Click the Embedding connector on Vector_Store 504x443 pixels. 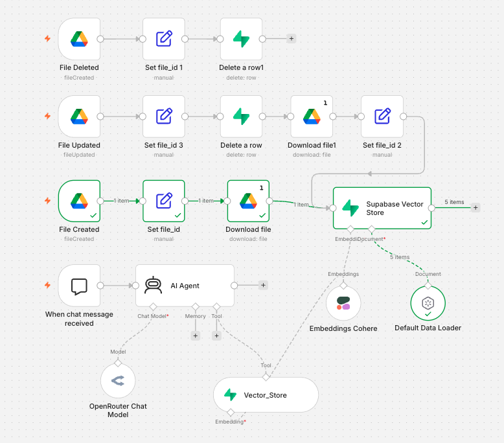[231, 412]
